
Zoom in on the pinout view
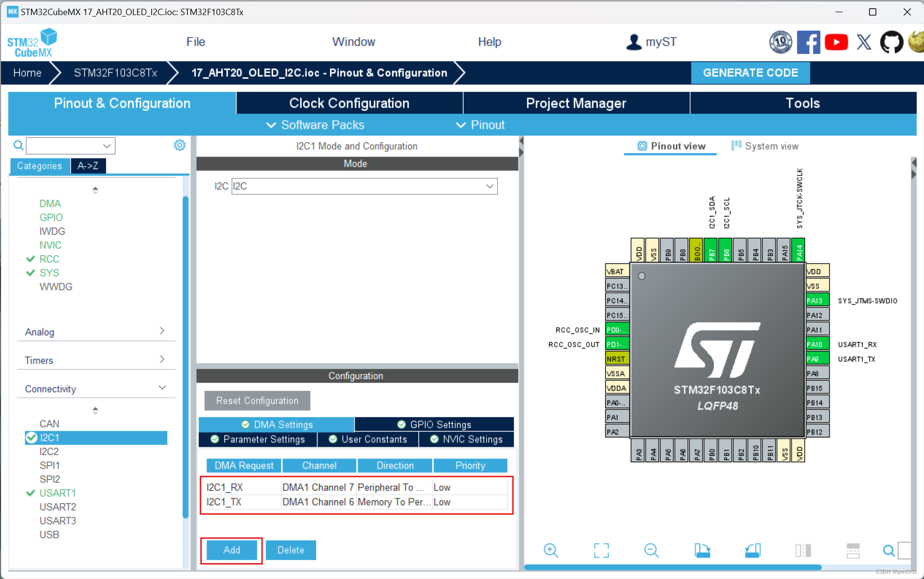pos(551,550)
